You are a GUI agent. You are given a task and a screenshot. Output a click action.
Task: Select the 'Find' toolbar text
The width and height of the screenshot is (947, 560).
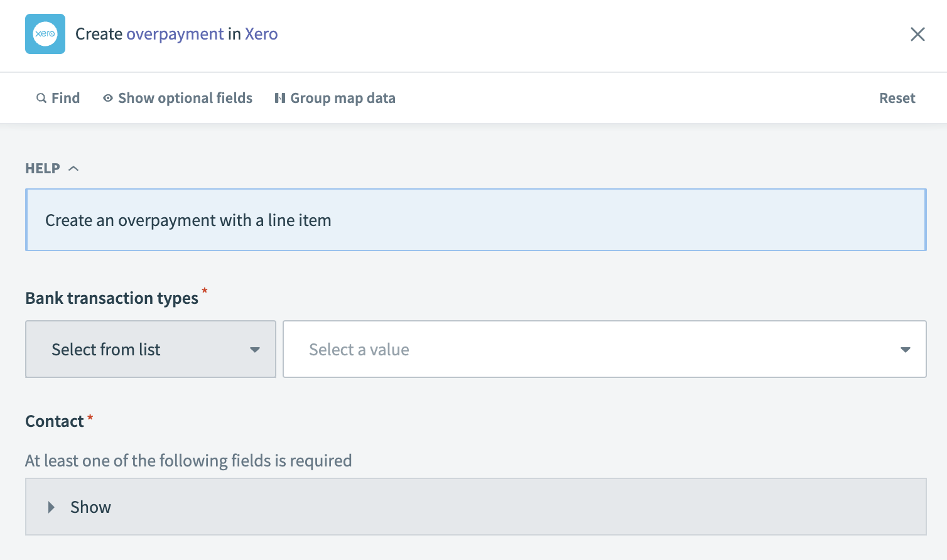(65, 98)
